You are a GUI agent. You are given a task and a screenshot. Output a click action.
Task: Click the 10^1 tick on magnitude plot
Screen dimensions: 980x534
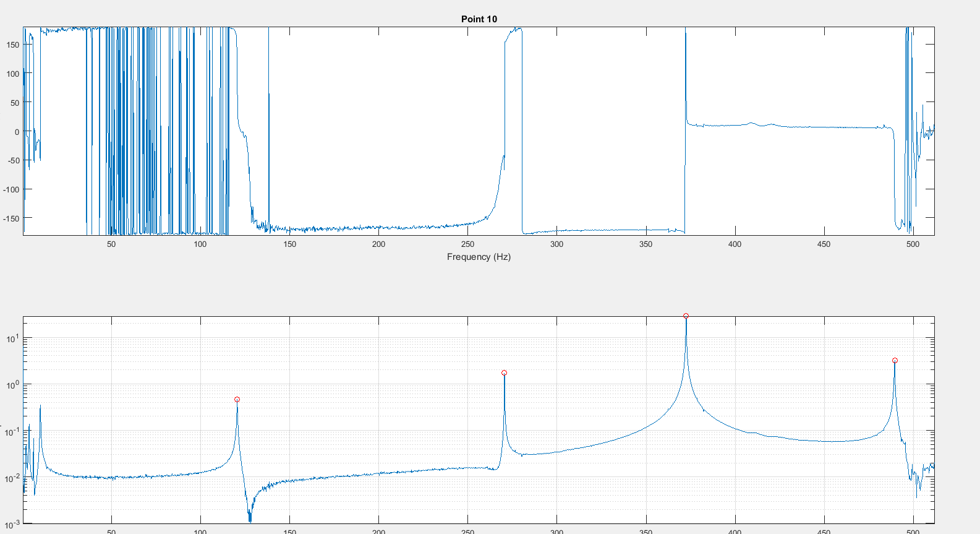tap(13, 338)
